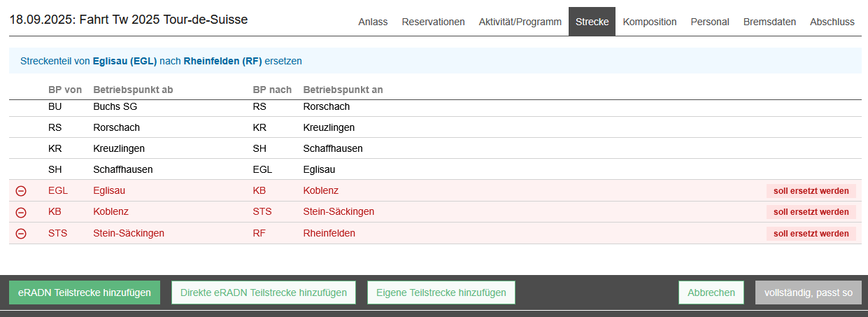
Task: Open the Personal tab
Action: [x=710, y=22]
